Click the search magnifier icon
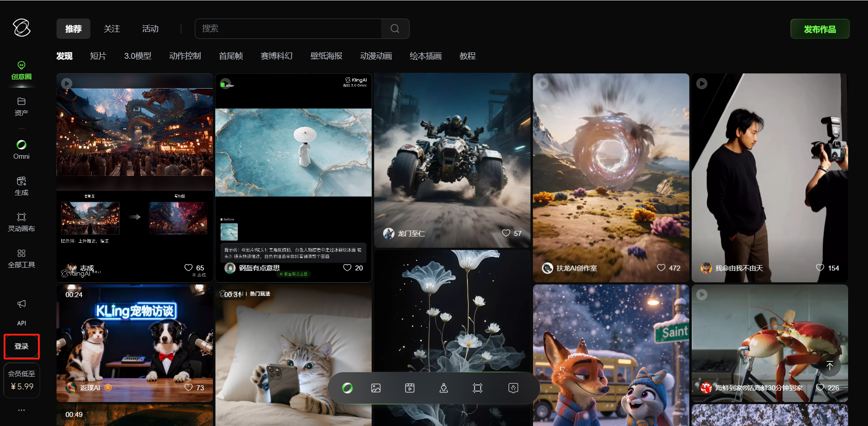The image size is (868, 426). tap(395, 28)
